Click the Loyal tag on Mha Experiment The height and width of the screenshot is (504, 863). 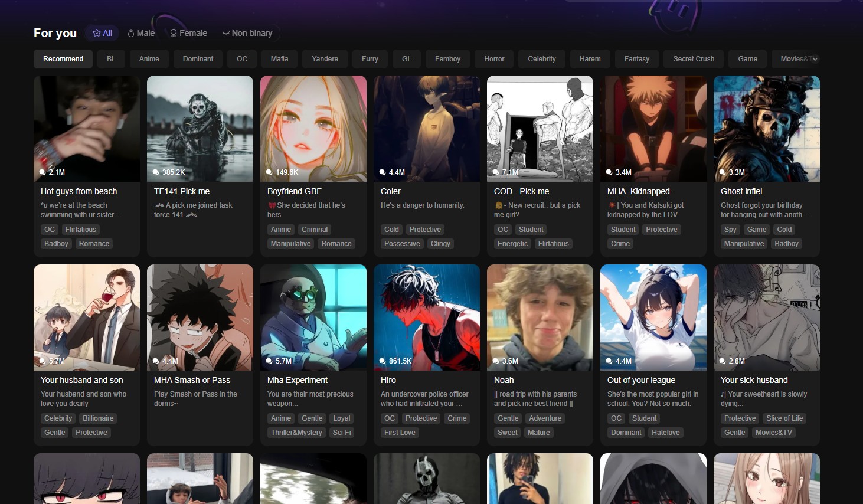coord(342,418)
